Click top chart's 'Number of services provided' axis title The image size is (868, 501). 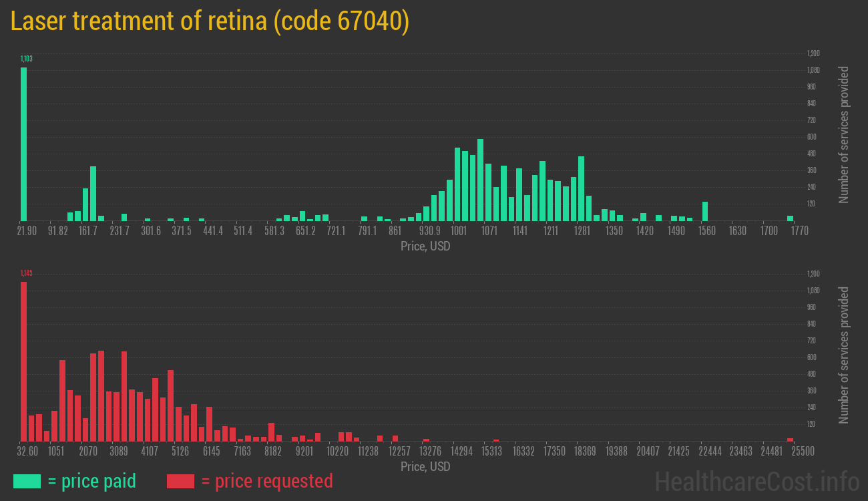pos(844,134)
